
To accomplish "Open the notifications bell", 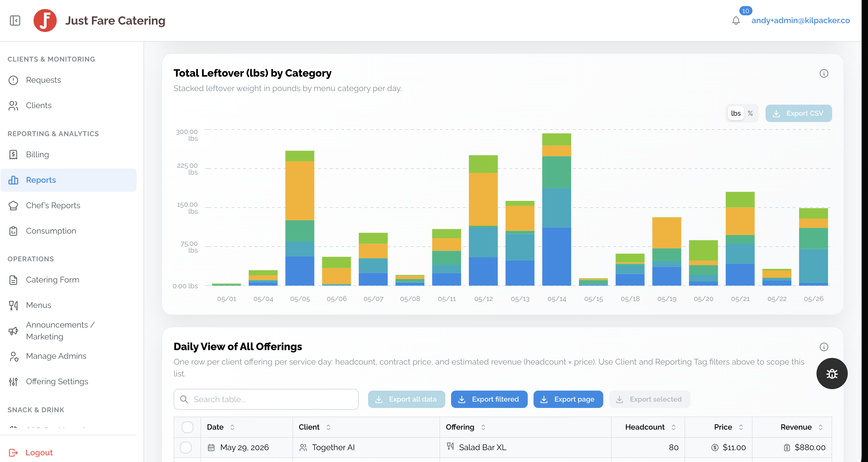I will pos(736,21).
